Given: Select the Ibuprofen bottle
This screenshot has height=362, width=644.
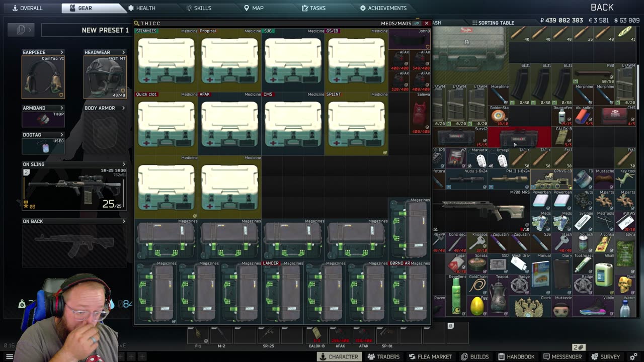Looking at the screenshot, I should coord(561,116).
